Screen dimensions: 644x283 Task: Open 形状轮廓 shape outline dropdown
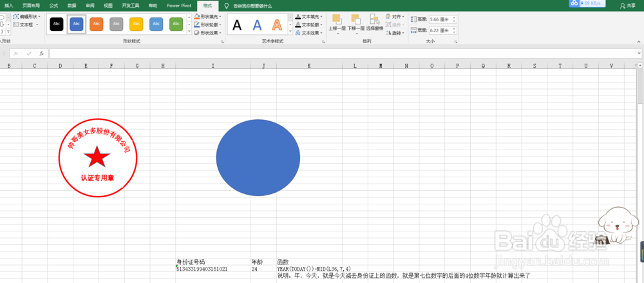pyautogui.click(x=208, y=24)
